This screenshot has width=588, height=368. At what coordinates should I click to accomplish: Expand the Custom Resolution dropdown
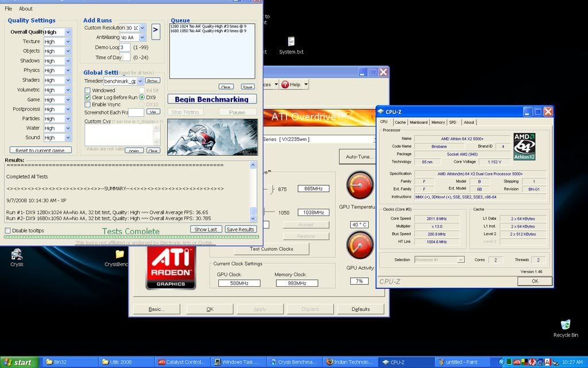tap(142, 28)
